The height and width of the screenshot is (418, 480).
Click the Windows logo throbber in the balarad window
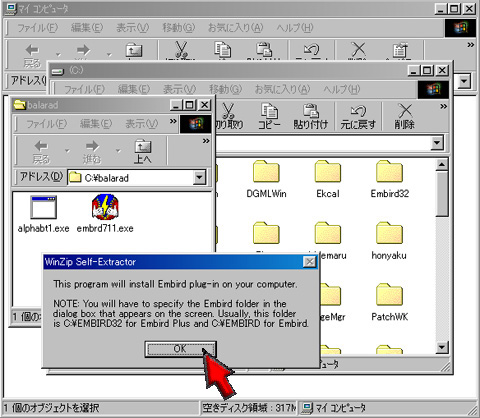point(196,124)
